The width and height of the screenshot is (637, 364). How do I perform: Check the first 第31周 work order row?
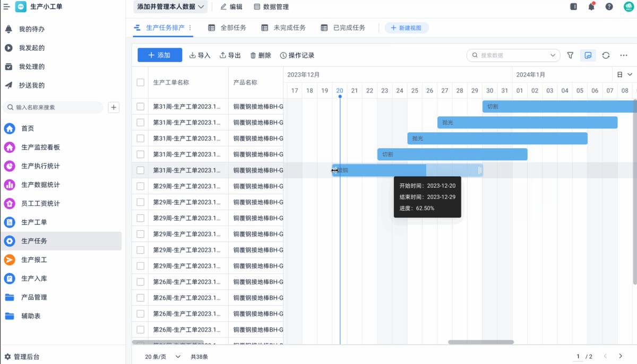click(140, 107)
